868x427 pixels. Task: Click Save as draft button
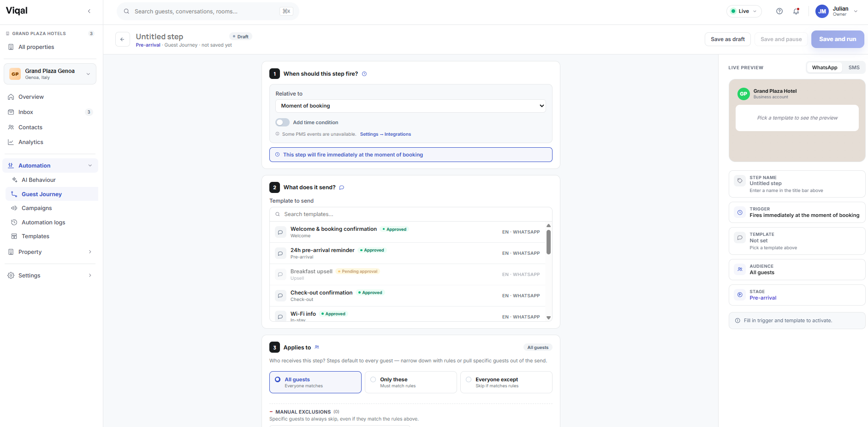(728, 39)
